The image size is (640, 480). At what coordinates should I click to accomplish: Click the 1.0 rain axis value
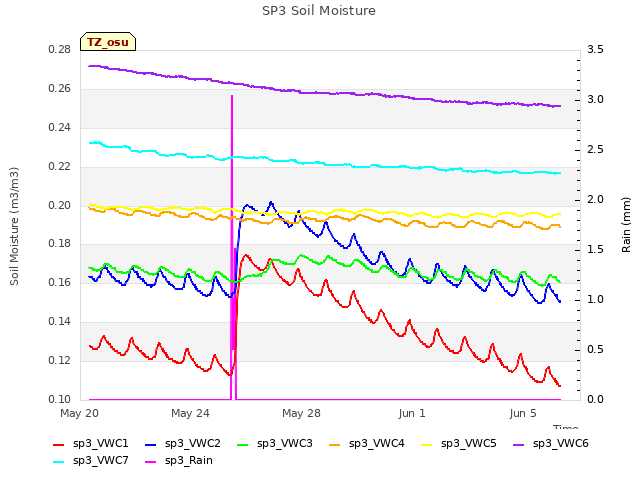[595, 300]
